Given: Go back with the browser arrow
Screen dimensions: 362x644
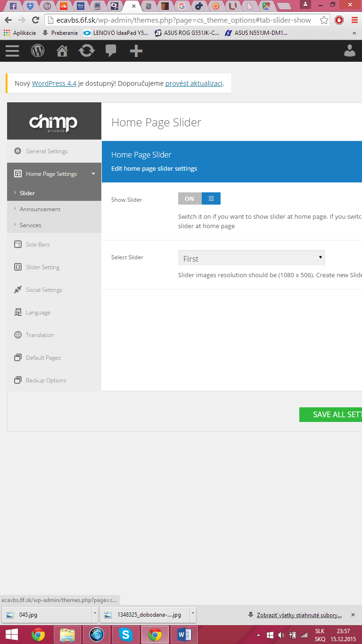Looking at the screenshot, I should (8, 20).
